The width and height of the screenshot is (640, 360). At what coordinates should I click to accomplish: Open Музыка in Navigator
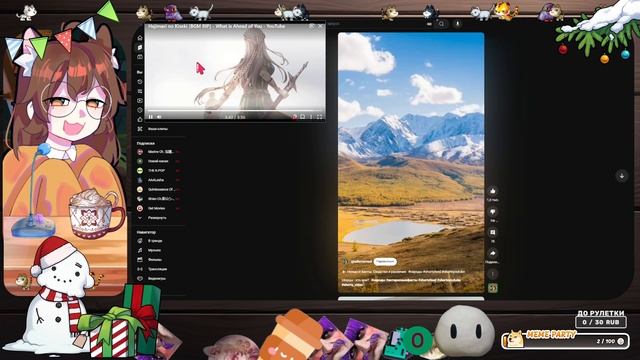click(x=150, y=250)
